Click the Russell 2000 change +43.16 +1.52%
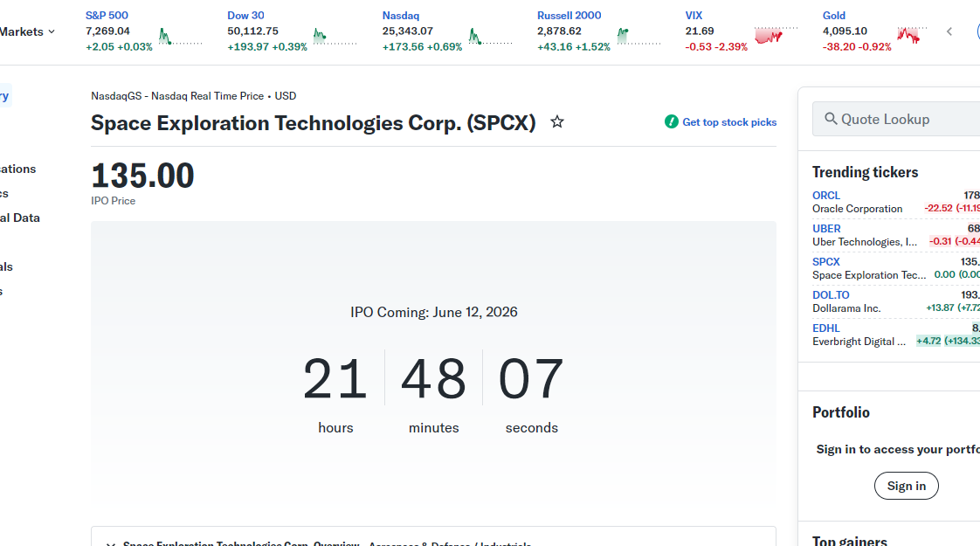Screen dimensions: 980x546 (574, 47)
